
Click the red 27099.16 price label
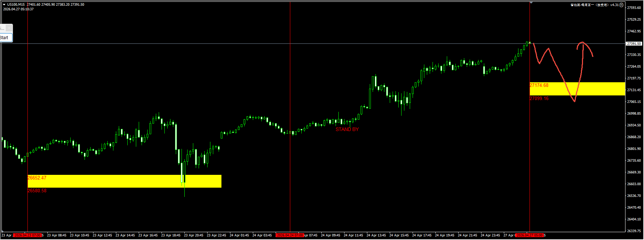[x=539, y=99]
